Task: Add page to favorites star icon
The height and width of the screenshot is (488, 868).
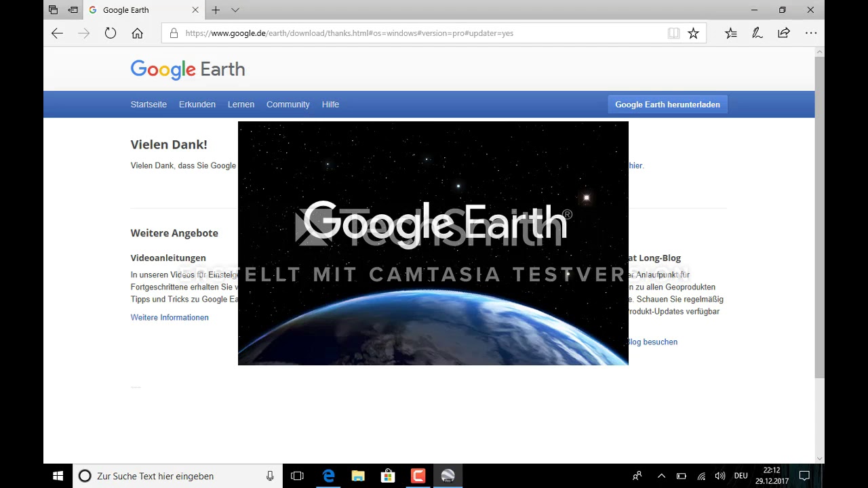Action: (x=693, y=33)
